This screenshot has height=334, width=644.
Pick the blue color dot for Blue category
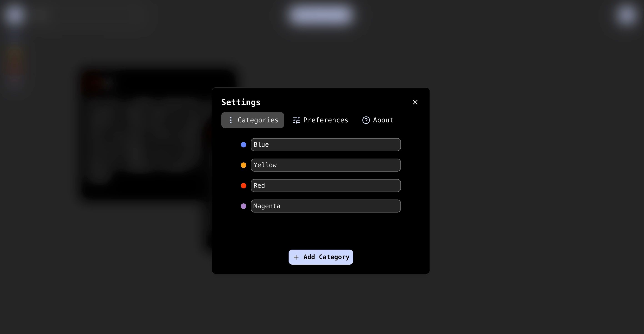(244, 145)
